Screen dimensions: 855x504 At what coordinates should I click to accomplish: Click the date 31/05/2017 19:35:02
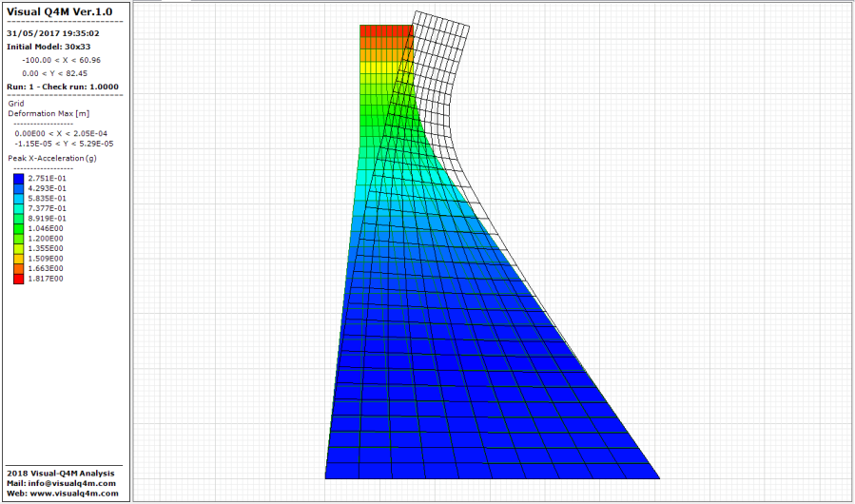(53, 33)
